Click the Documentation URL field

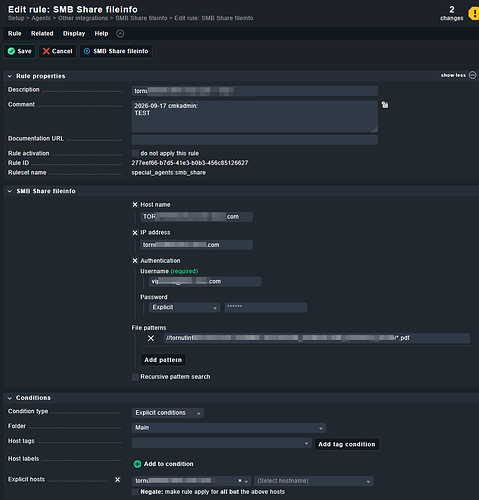coord(255,140)
